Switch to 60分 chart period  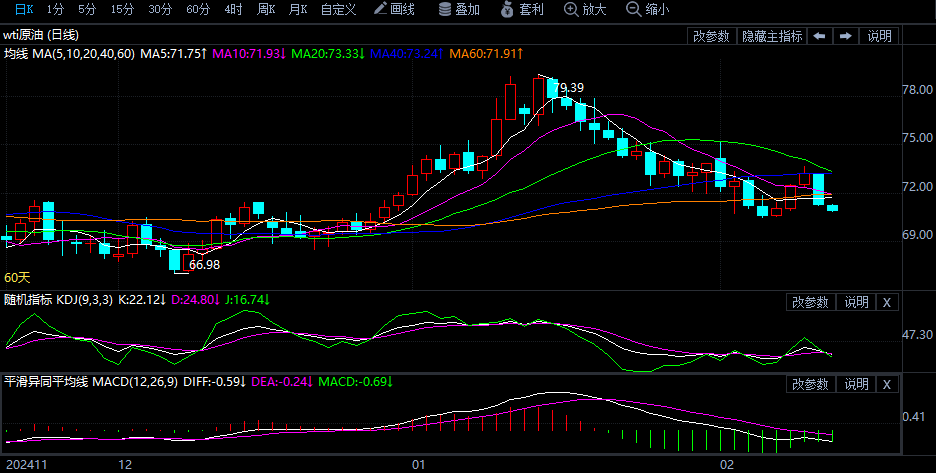(198, 9)
